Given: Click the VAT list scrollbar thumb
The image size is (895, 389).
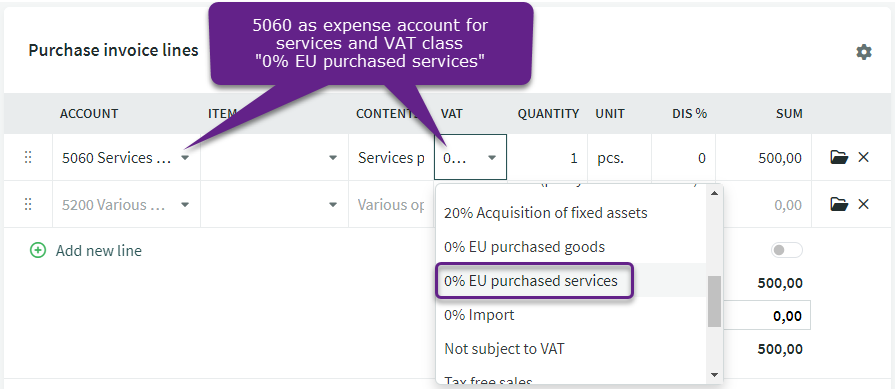Looking at the screenshot, I should tap(714, 302).
